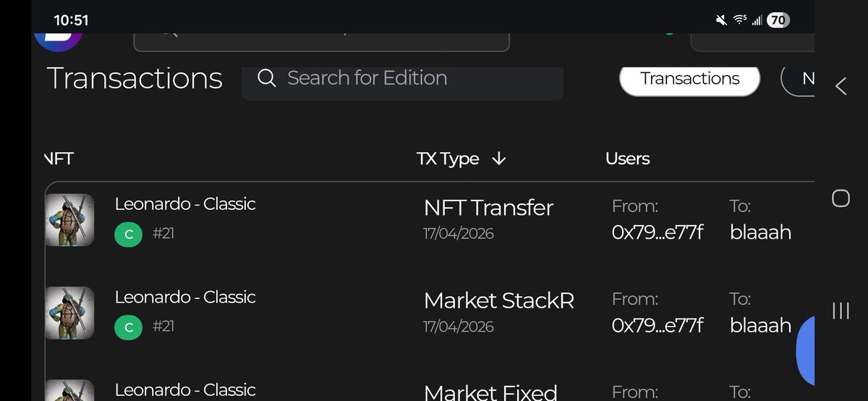Open Leonardo thumbnail in NFT Transfer row
This screenshot has height=401, width=868.
click(70, 220)
